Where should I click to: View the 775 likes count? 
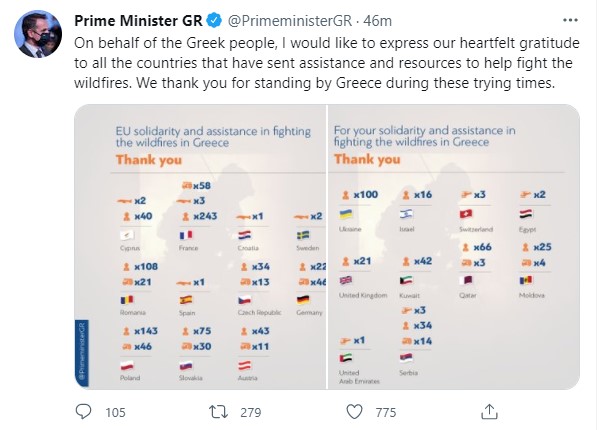point(381,412)
